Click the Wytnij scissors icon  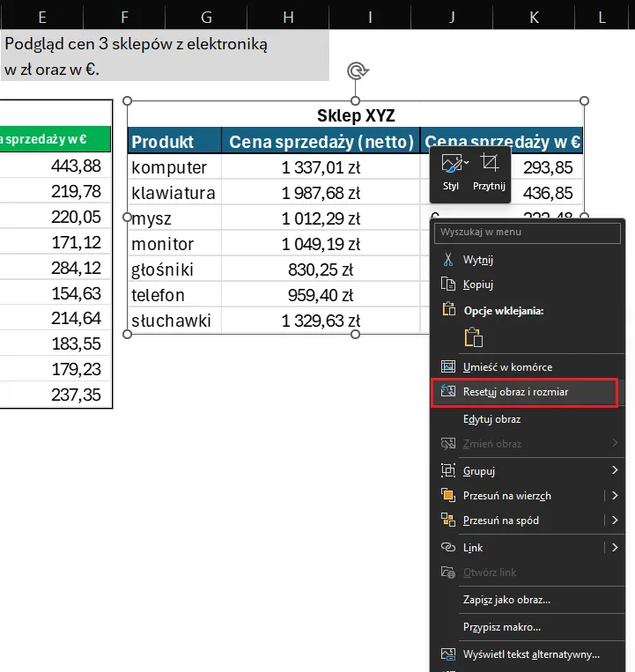(448, 260)
